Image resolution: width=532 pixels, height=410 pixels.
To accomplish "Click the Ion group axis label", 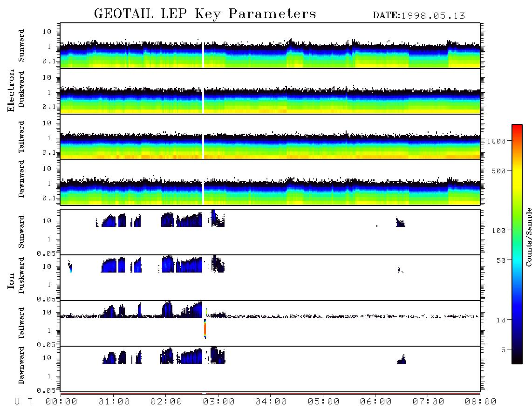I will tap(11, 280).
